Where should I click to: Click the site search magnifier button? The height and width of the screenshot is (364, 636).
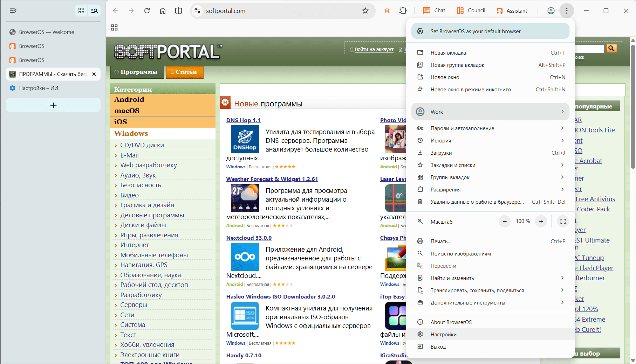click(611, 48)
